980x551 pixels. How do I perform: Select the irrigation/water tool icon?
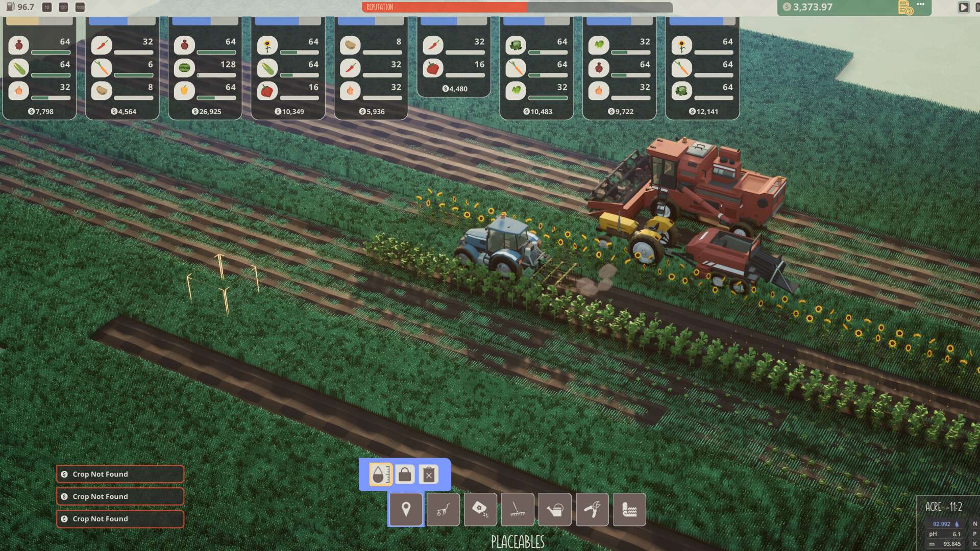point(555,509)
